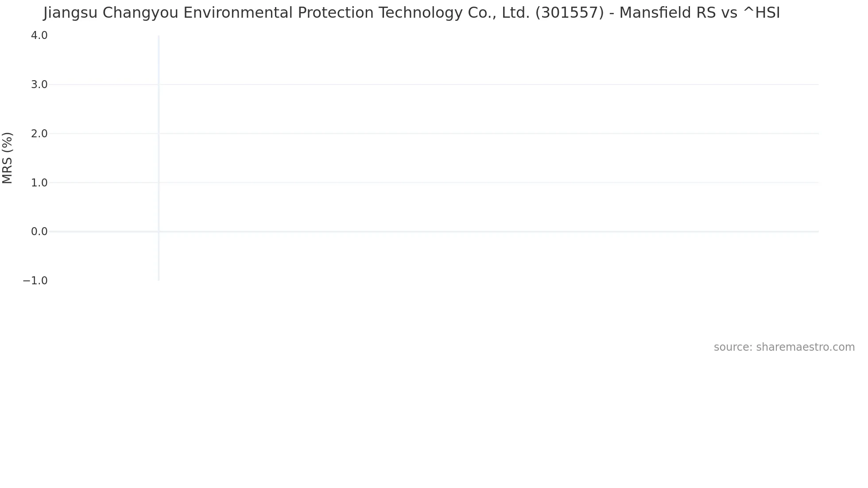Click the ticker code (301557) in the title

(569, 13)
